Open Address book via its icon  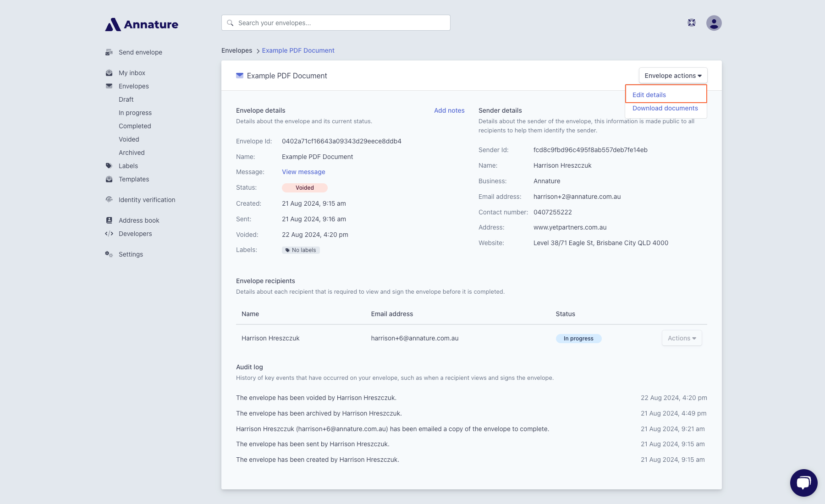tap(109, 220)
